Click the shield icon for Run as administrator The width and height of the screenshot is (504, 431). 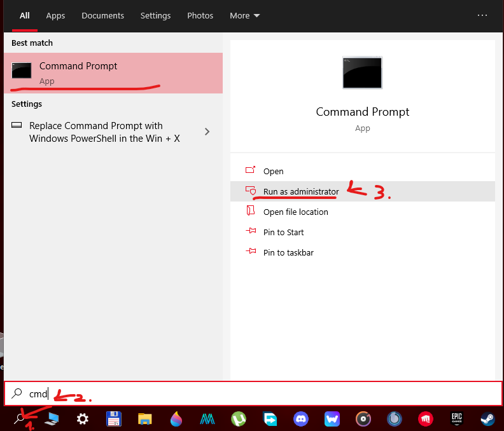[251, 191]
